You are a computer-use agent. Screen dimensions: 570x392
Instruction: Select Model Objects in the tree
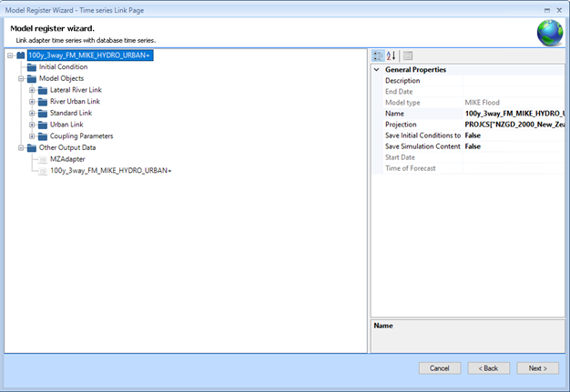[61, 78]
